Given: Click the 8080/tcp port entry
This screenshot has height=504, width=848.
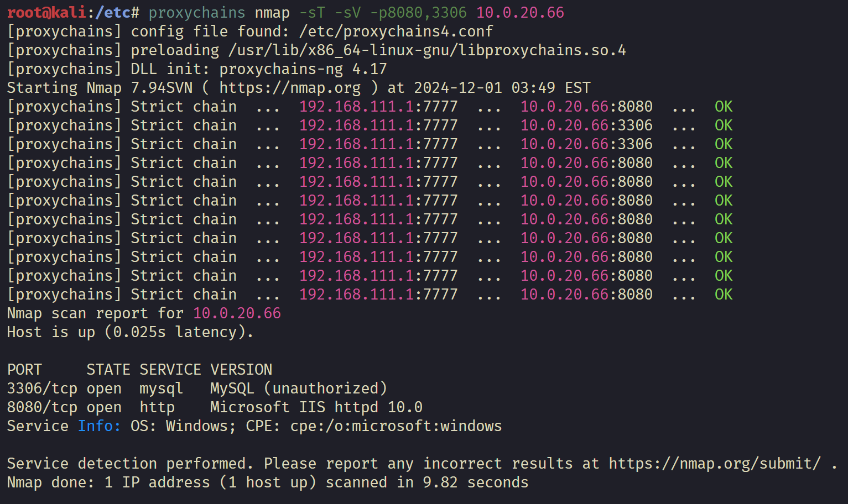Looking at the screenshot, I should click(42, 407).
